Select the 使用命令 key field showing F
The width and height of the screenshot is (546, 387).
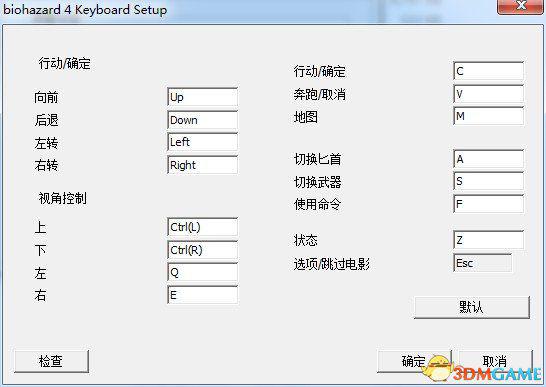click(489, 204)
